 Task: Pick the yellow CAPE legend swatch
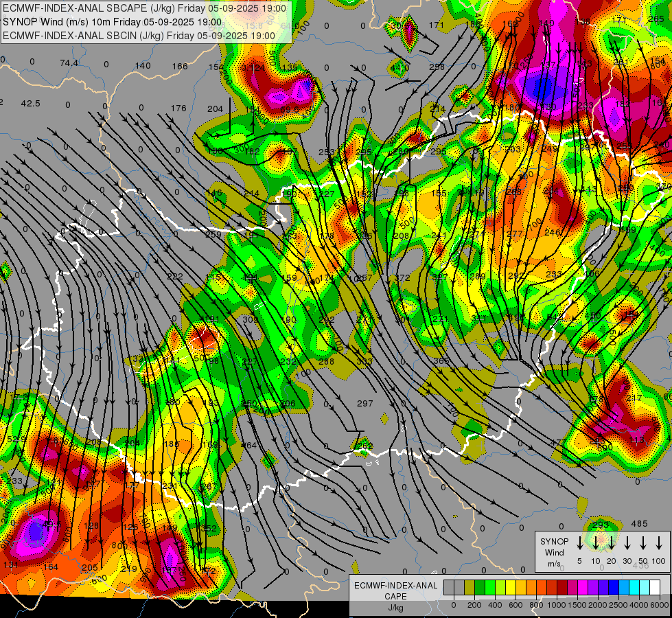[x=511, y=587]
